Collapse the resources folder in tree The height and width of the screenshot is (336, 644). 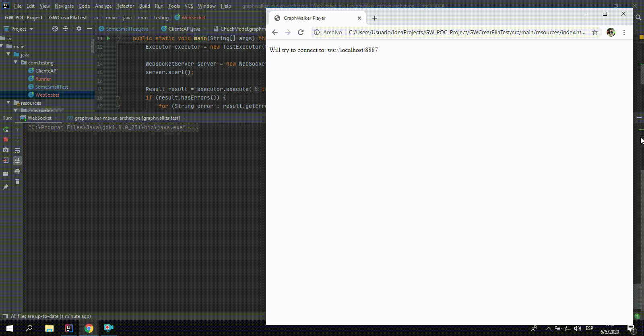pyautogui.click(x=8, y=103)
